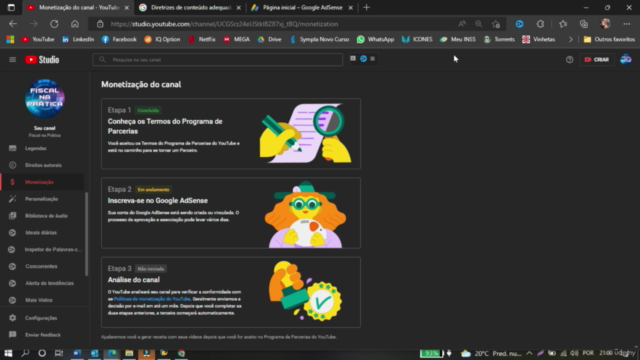Reload the current page

54,24
